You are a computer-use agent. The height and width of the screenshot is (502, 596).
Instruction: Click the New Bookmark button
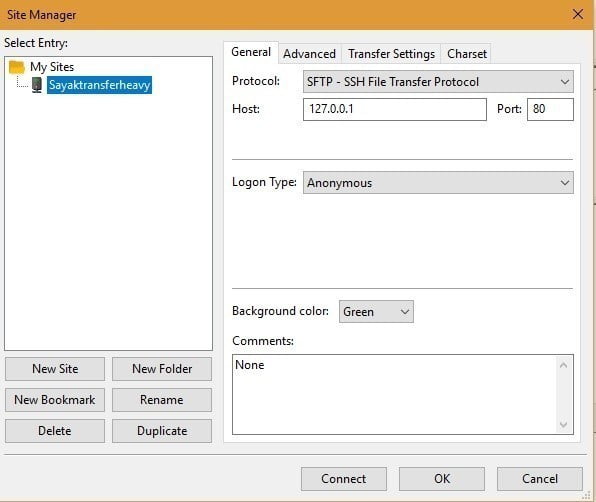[55, 400]
